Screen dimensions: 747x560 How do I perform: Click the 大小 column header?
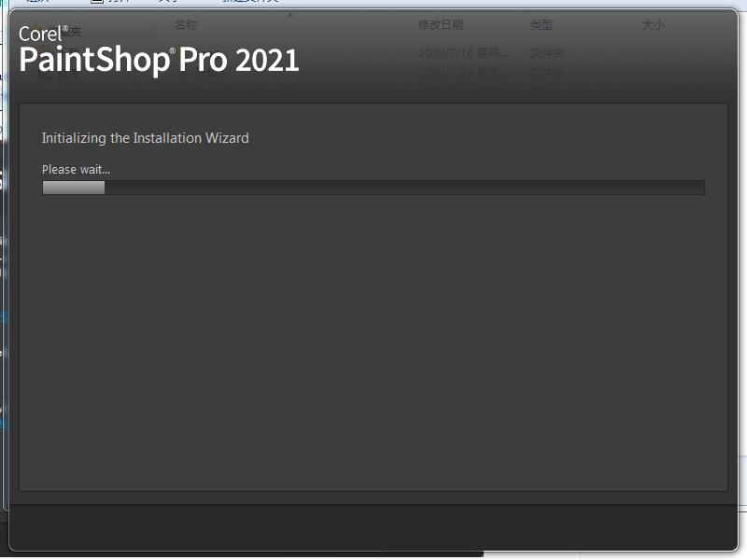pyautogui.click(x=653, y=25)
